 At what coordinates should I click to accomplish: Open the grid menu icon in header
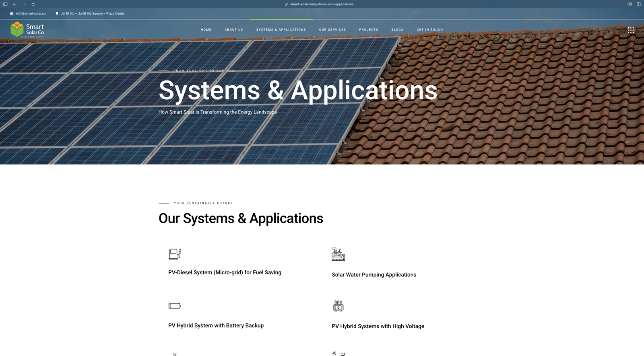(x=631, y=30)
